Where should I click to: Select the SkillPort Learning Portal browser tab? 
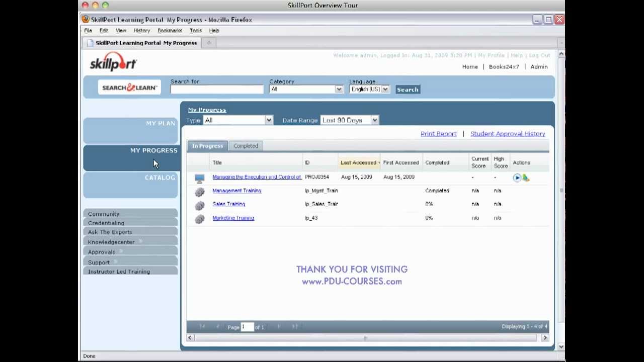pyautogui.click(x=142, y=43)
